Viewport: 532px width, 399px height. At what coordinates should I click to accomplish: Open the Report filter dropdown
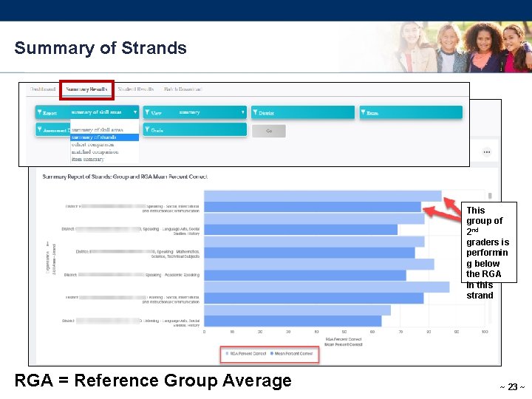pyautogui.click(x=87, y=112)
